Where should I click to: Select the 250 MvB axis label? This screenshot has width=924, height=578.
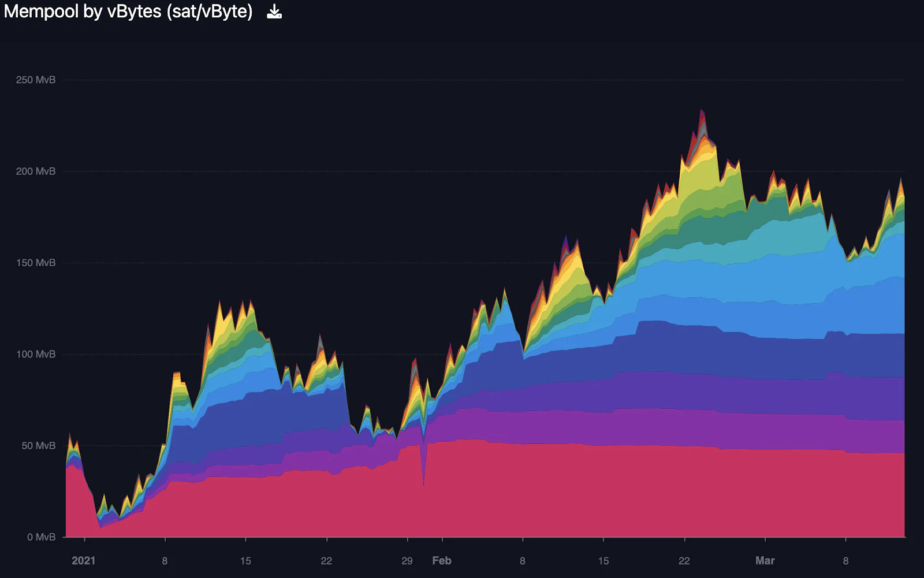point(36,80)
